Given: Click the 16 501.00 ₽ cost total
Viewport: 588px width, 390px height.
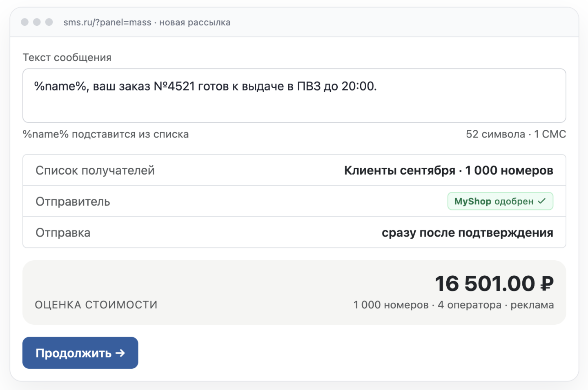Looking at the screenshot, I should 494,284.
